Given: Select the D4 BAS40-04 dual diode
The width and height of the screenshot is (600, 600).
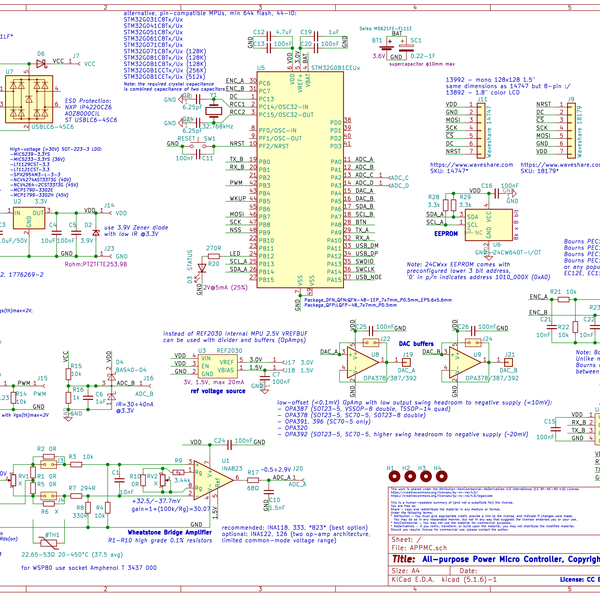Looking at the screenshot, I should click(x=111, y=387).
